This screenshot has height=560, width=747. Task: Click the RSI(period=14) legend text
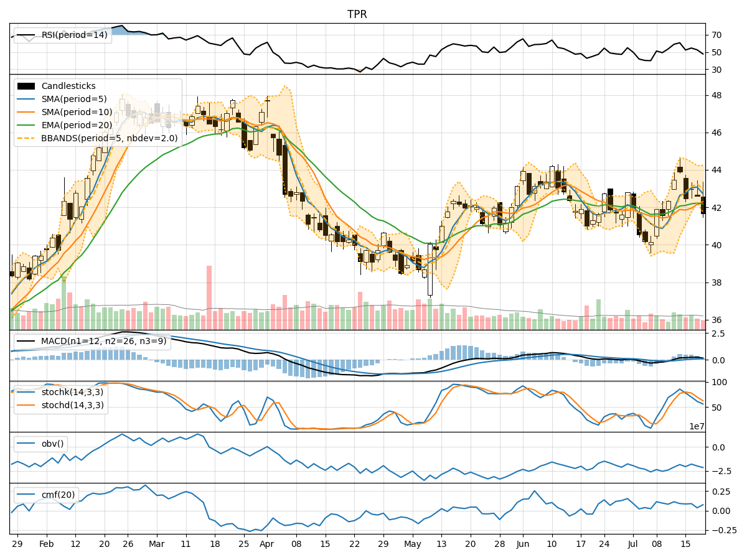click(74, 35)
